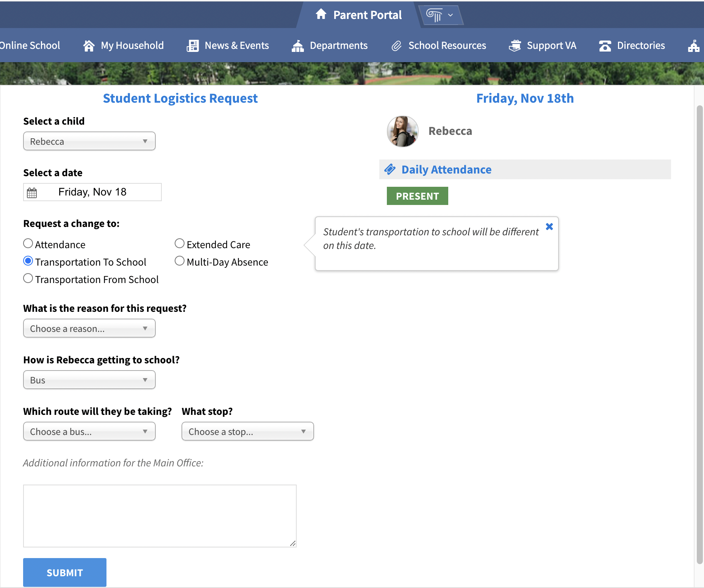Screen dimensions: 704x588
Task: Click the additional information text area
Action: point(160,516)
